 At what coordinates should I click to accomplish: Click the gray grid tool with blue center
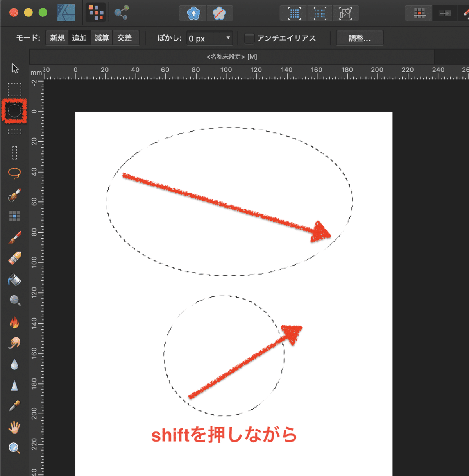click(x=14, y=216)
